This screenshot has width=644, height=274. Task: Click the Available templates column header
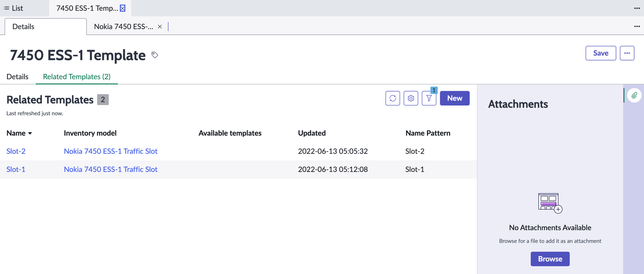230,133
